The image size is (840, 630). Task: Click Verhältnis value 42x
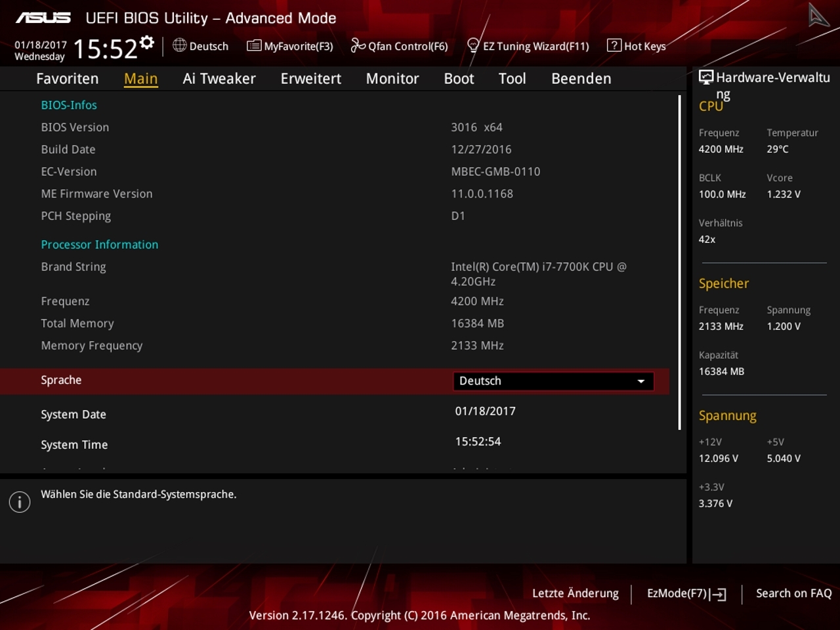[x=707, y=240]
